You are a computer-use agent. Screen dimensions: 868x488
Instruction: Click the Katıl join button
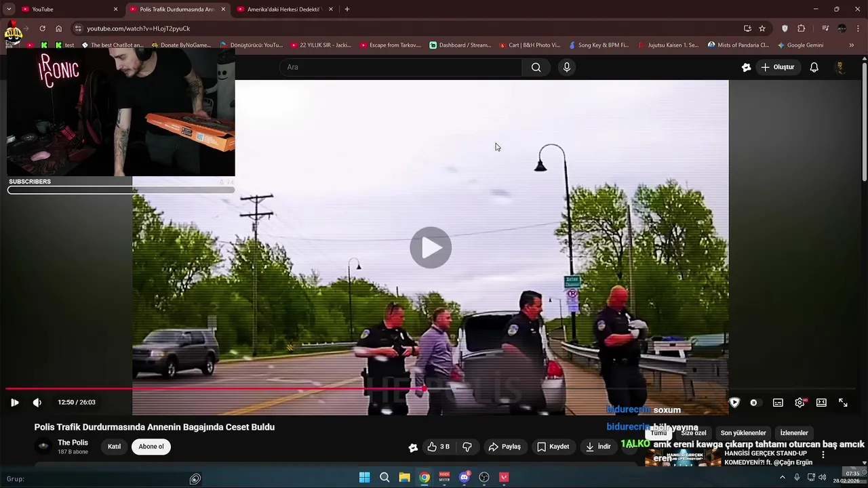pyautogui.click(x=114, y=447)
